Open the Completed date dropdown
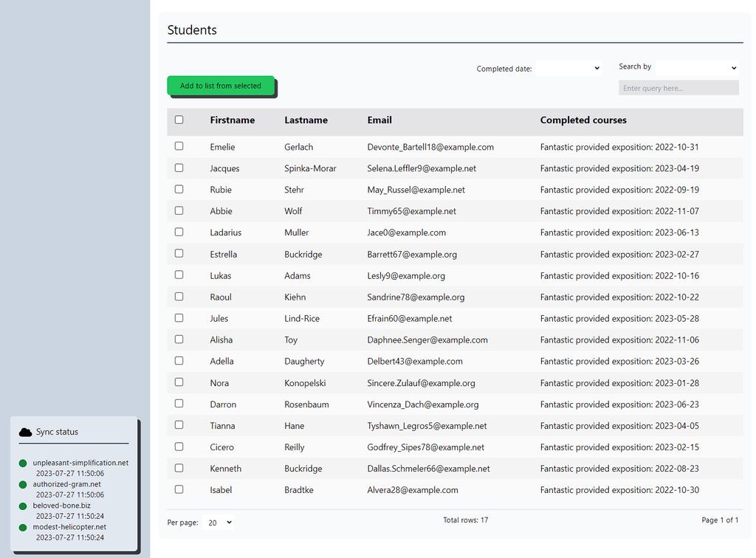Viewport: 756px width, 558px height. [x=568, y=68]
